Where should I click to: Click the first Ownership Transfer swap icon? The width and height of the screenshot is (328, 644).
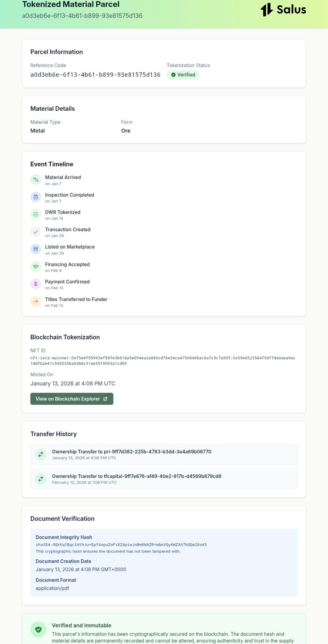click(41, 454)
